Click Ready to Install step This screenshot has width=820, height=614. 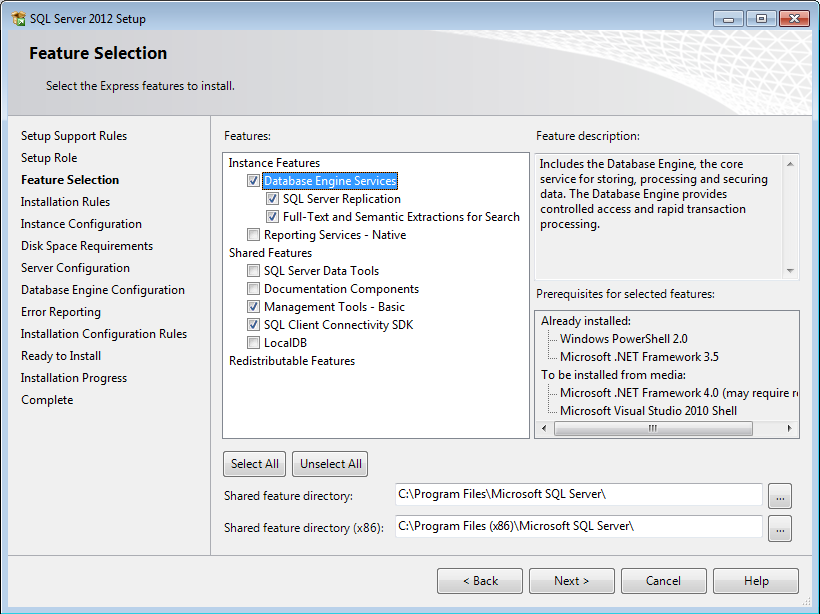[x=61, y=356]
